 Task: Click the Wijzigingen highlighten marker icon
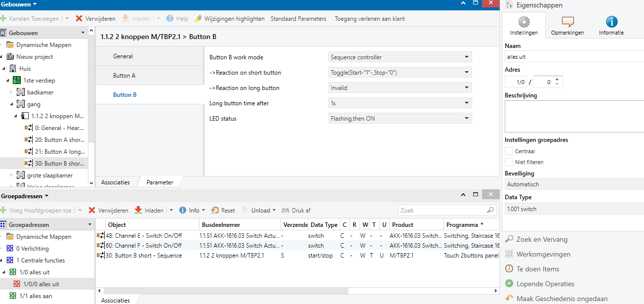(198, 19)
